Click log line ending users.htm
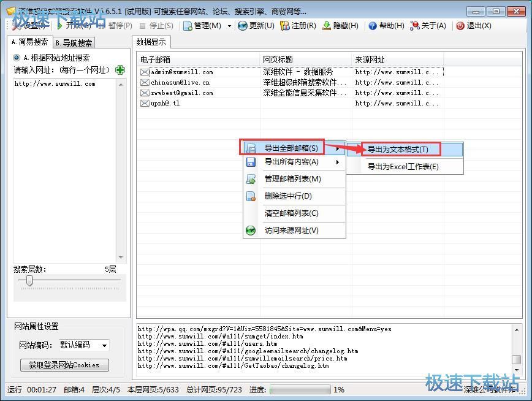The width and height of the screenshot is (532, 401). tap(207, 343)
